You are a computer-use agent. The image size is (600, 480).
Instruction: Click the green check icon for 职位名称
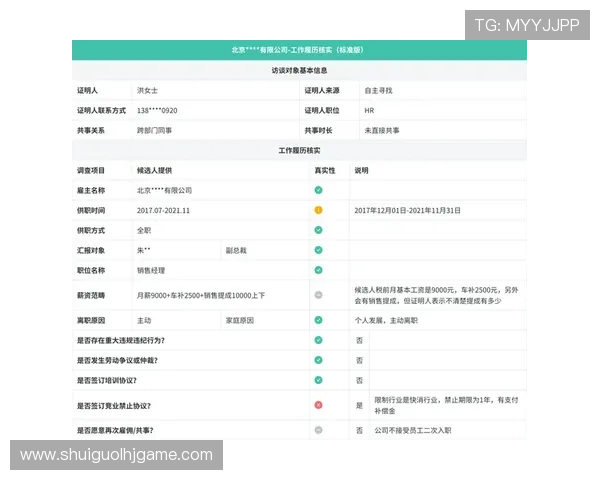click(318, 270)
